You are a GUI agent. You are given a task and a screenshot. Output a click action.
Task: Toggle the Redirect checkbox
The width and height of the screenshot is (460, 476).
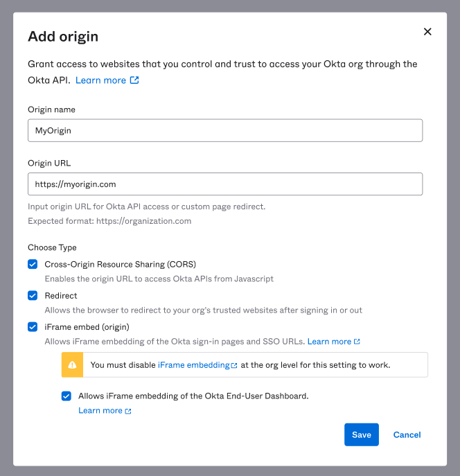coord(33,295)
